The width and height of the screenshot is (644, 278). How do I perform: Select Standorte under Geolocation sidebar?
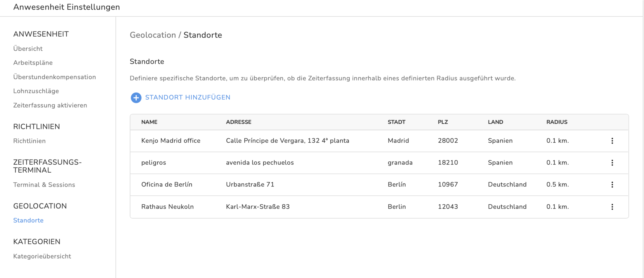click(28, 220)
